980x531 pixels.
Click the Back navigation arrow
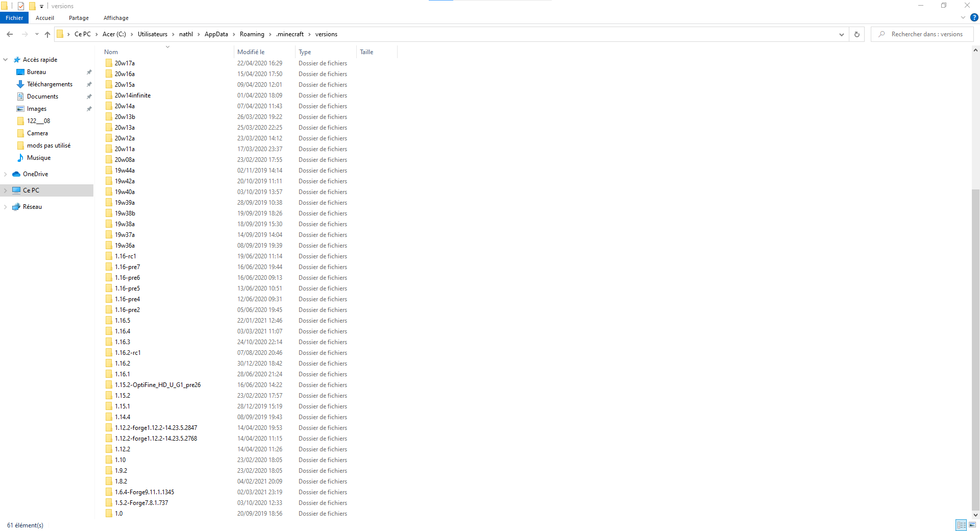[10, 34]
